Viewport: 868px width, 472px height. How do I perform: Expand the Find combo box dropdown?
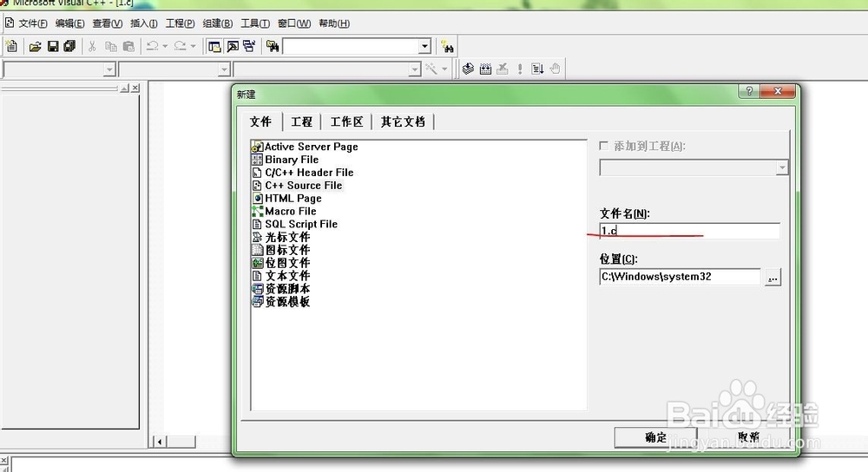(x=424, y=47)
